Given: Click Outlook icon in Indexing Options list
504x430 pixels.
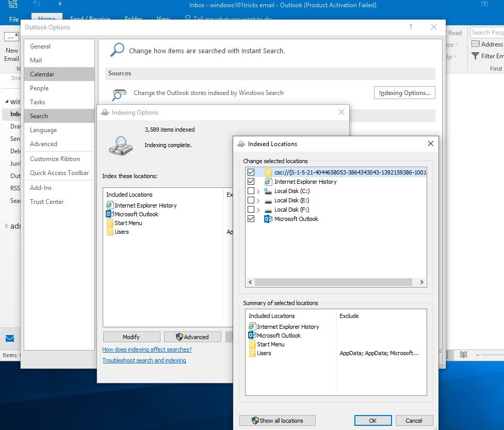Looking at the screenshot, I should click(109, 214).
